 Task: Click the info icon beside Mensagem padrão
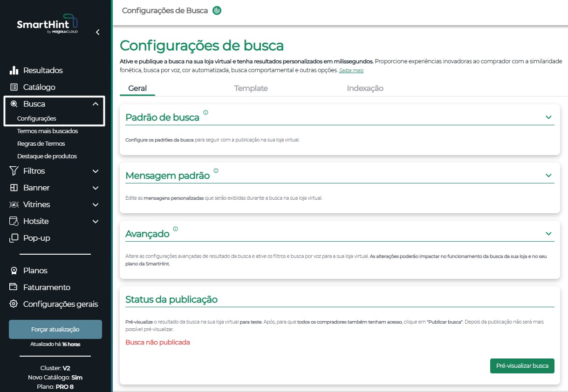click(x=216, y=170)
